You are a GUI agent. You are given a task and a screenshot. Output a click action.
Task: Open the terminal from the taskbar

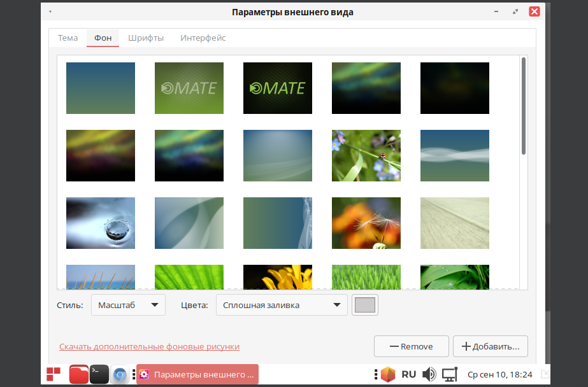click(x=99, y=374)
